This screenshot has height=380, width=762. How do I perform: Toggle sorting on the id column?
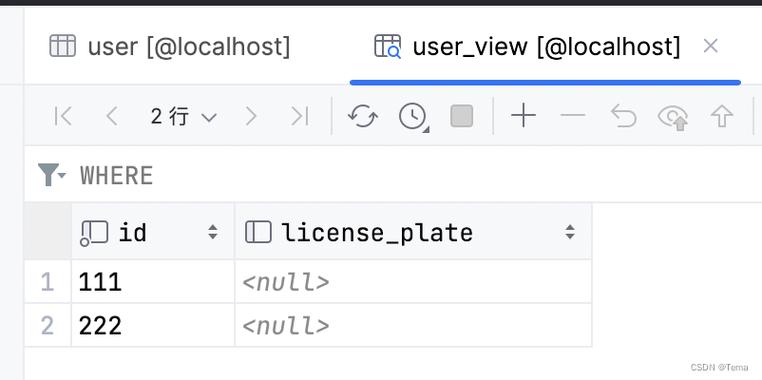(213, 232)
